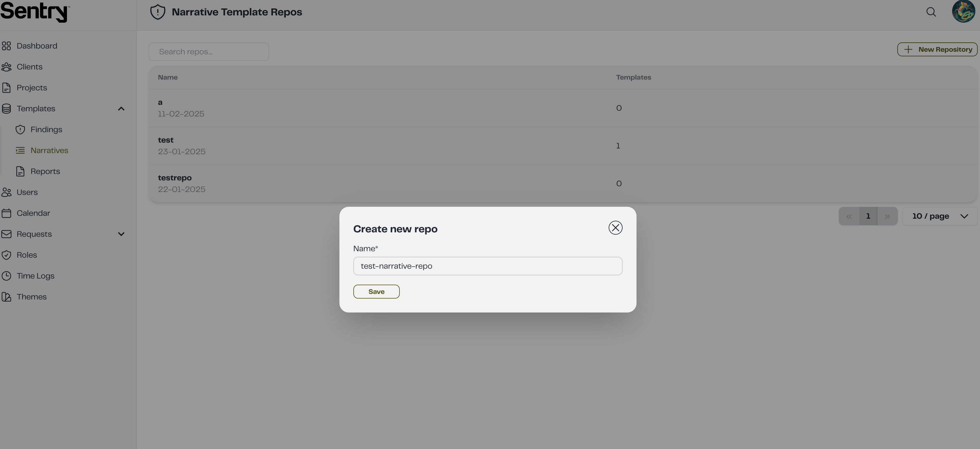Click the Themes palette icon
This screenshot has height=449, width=980.
6,297
